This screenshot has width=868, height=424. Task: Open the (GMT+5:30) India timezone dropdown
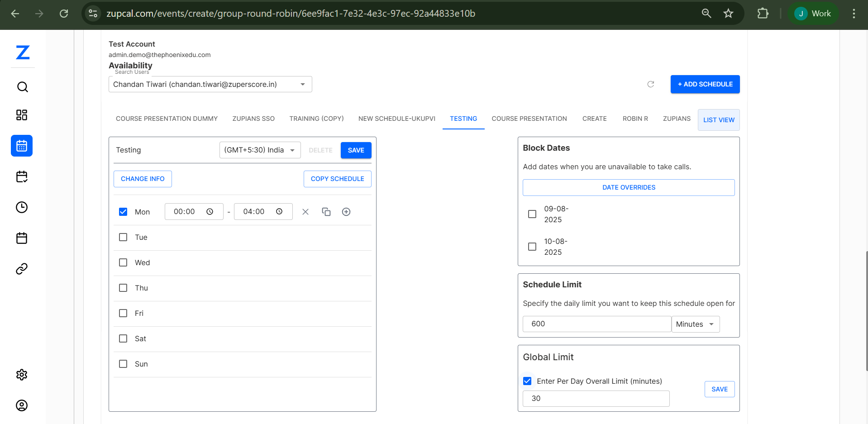260,150
